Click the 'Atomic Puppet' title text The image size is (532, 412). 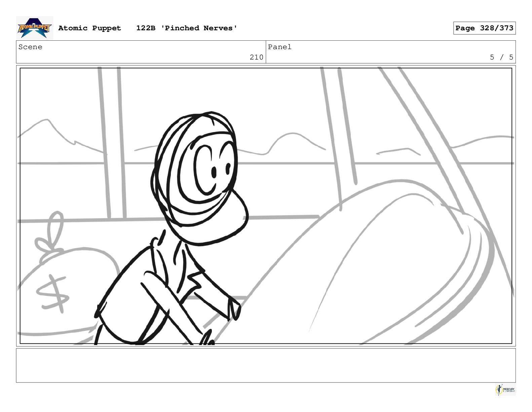[89, 28]
